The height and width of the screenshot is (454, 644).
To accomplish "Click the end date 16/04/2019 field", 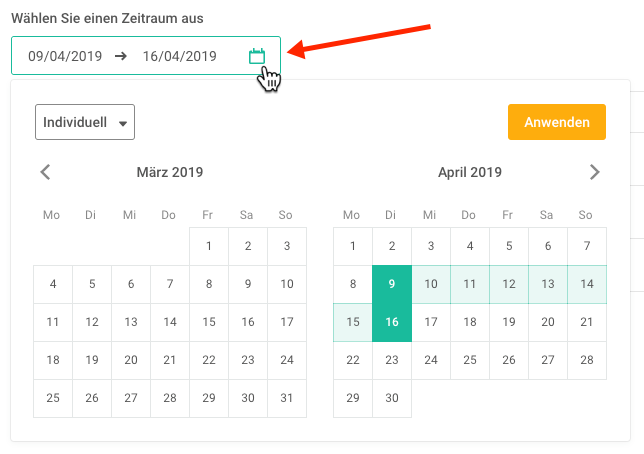I will coord(179,56).
